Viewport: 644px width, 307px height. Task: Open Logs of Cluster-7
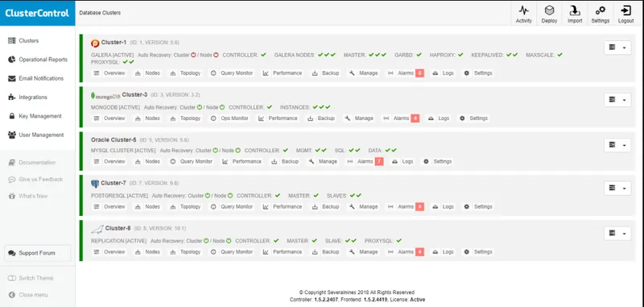[x=444, y=207]
